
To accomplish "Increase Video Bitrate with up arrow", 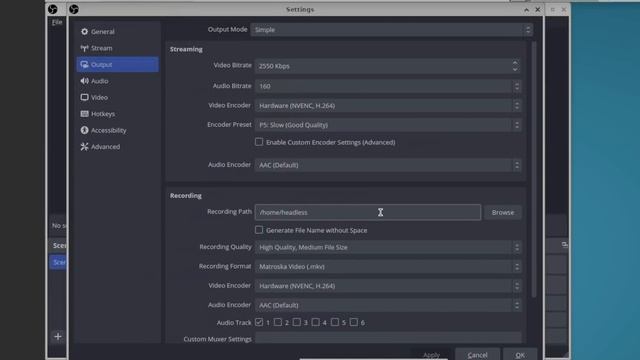I will (515, 62).
